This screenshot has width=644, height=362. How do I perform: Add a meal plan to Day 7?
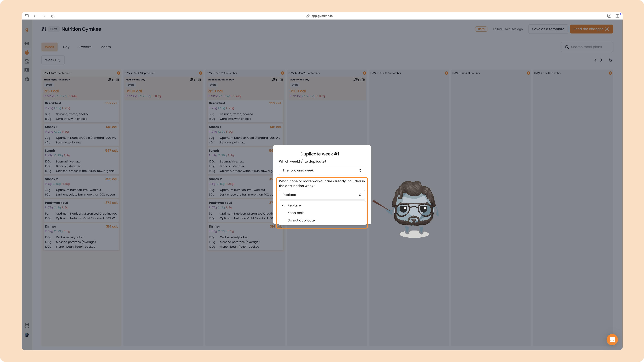pyautogui.click(x=610, y=73)
